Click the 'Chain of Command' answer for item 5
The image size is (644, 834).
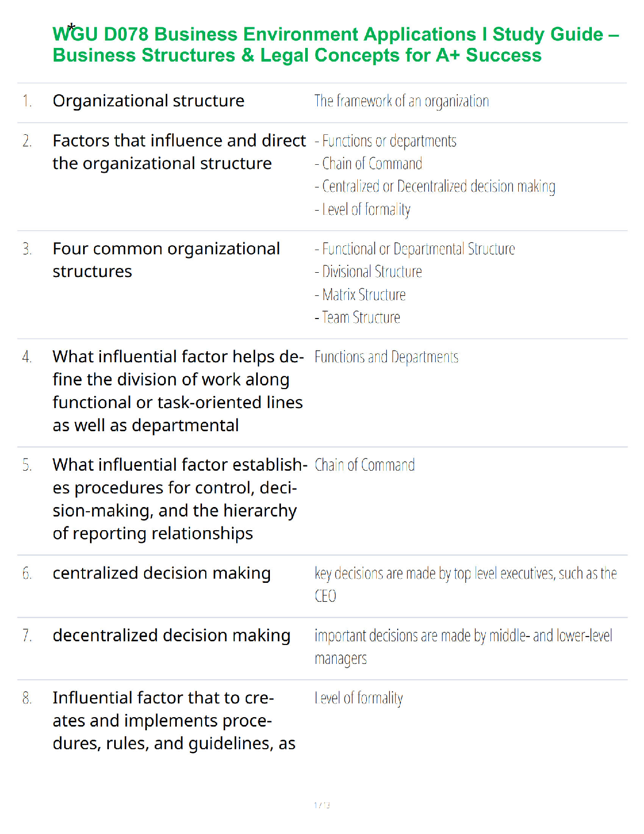point(365,465)
